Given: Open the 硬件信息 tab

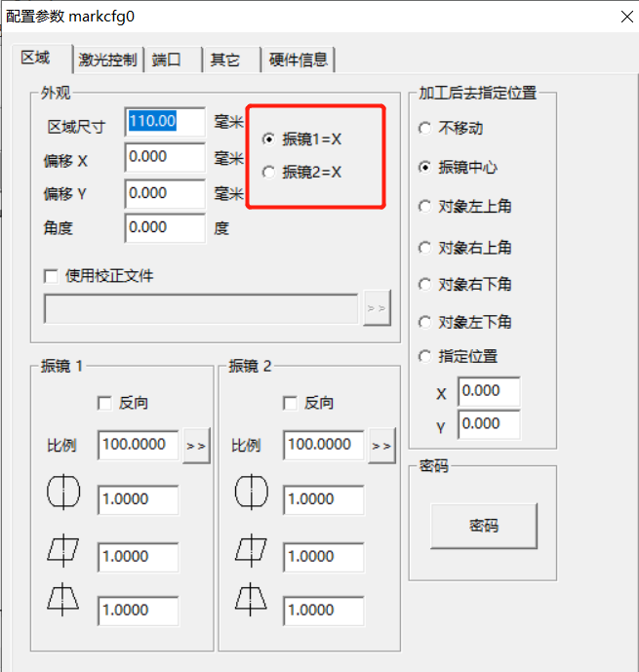Looking at the screenshot, I should click(x=299, y=59).
